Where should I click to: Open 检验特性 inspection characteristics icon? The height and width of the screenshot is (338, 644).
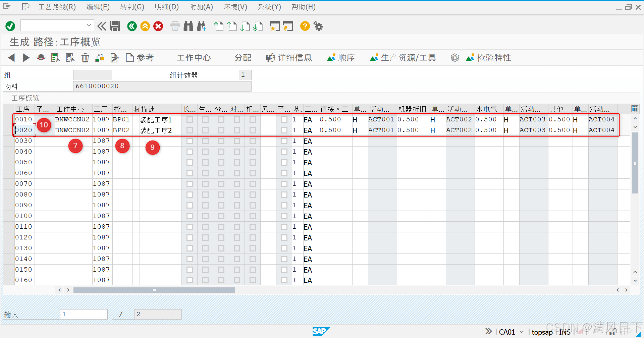pyautogui.click(x=470, y=57)
